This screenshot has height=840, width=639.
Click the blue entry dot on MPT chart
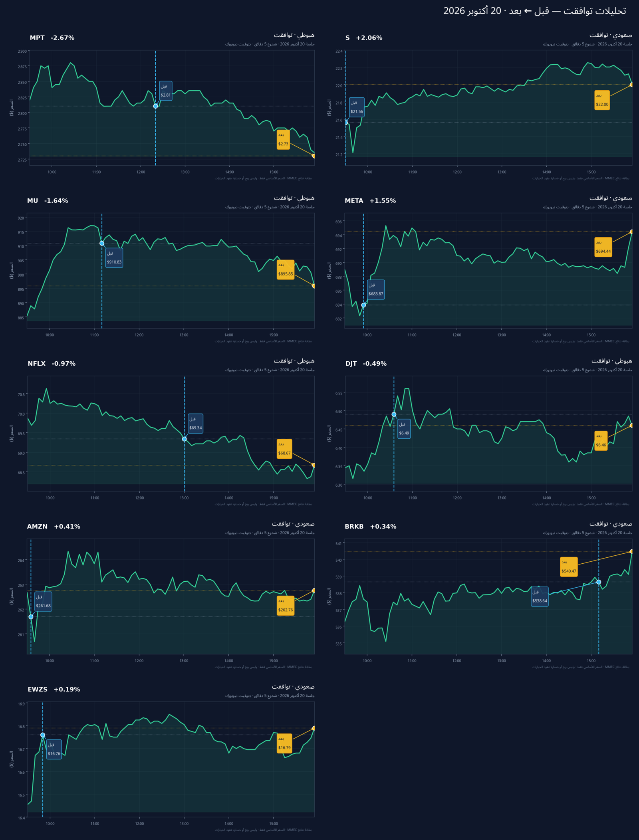pyautogui.click(x=155, y=106)
